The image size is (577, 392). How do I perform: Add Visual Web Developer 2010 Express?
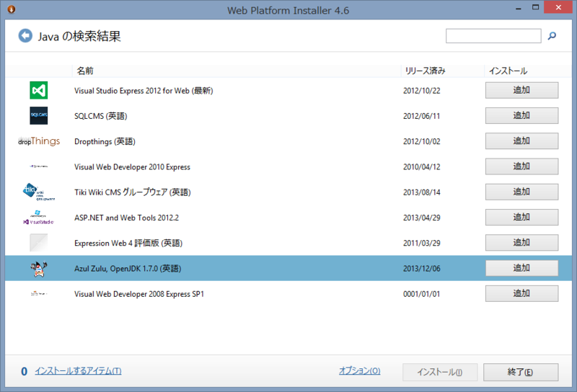521,166
